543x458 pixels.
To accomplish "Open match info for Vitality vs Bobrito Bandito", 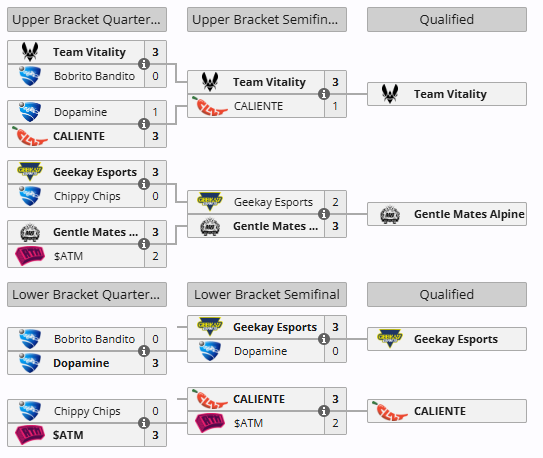I will tap(144, 64).
